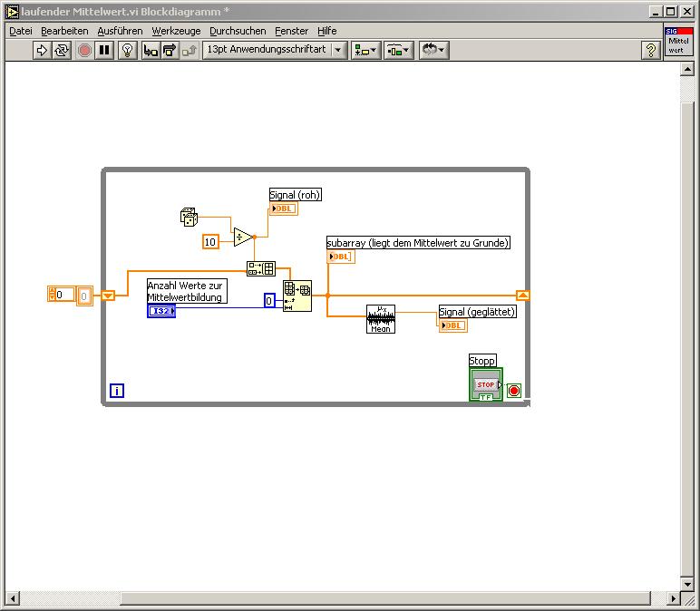Select the Mean function node
Viewport: 700px width, 611px height.
tap(381, 319)
